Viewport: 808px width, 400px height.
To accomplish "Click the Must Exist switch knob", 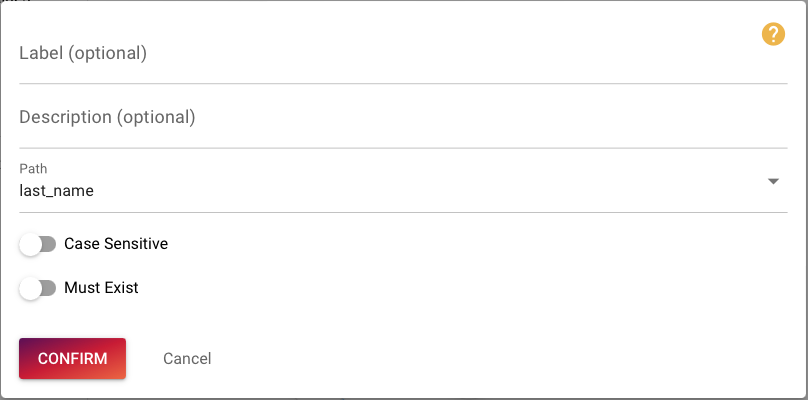I will pyautogui.click(x=30, y=289).
